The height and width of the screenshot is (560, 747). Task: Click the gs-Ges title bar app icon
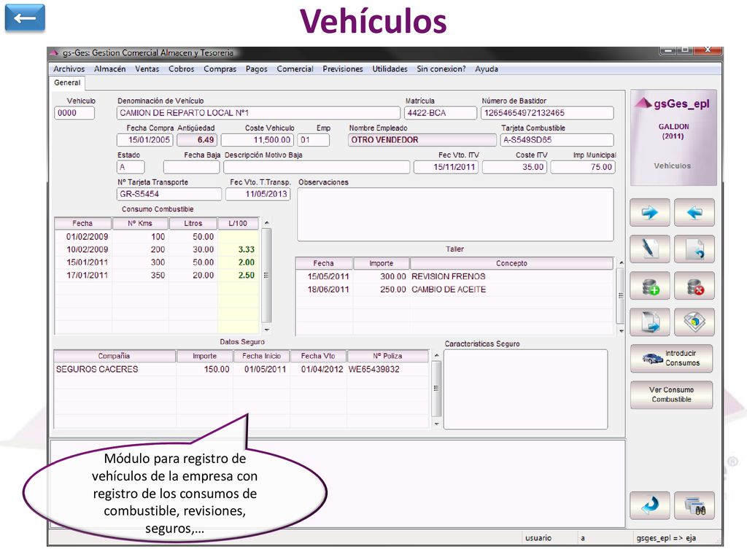[54, 52]
